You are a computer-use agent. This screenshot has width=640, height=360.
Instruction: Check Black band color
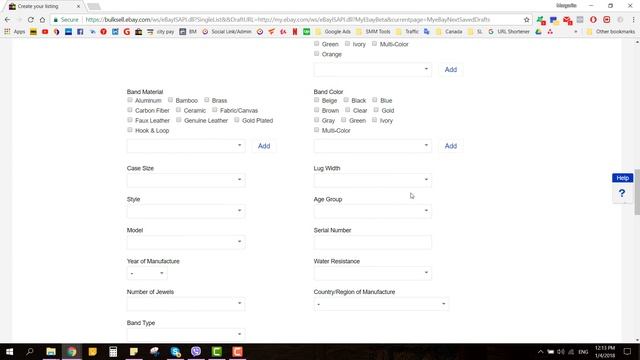click(346, 100)
